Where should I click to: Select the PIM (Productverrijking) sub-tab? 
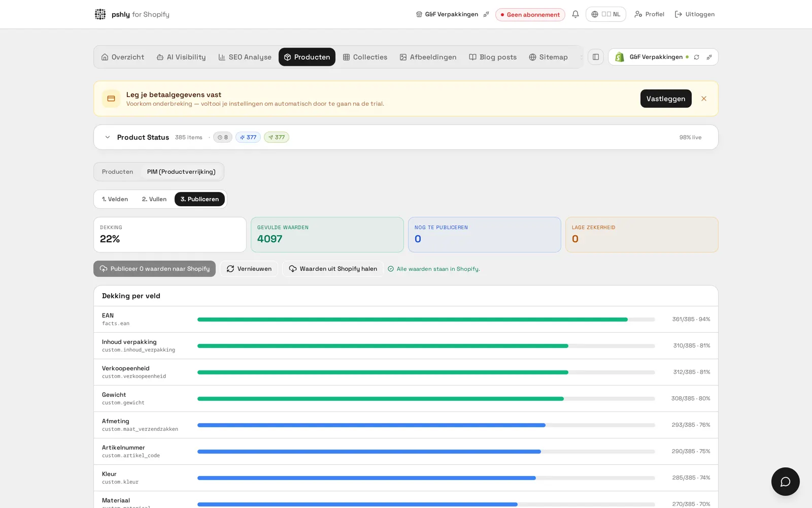click(181, 172)
